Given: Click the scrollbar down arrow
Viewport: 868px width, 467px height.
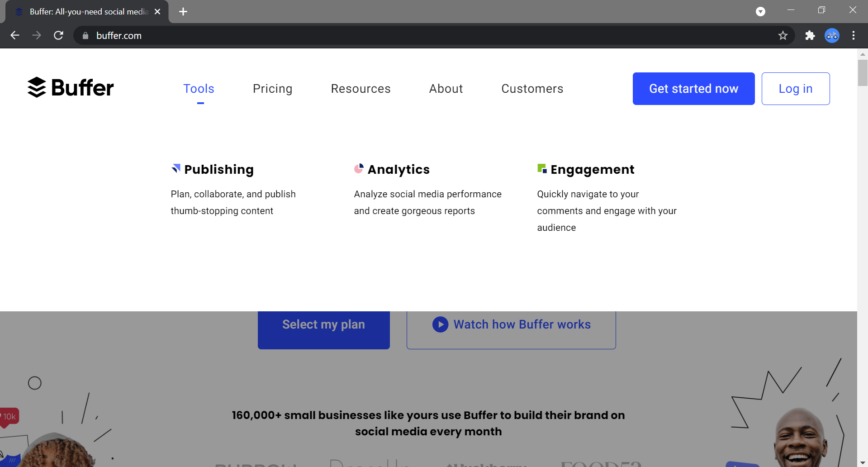Looking at the screenshot, I should tap(863, 462).
